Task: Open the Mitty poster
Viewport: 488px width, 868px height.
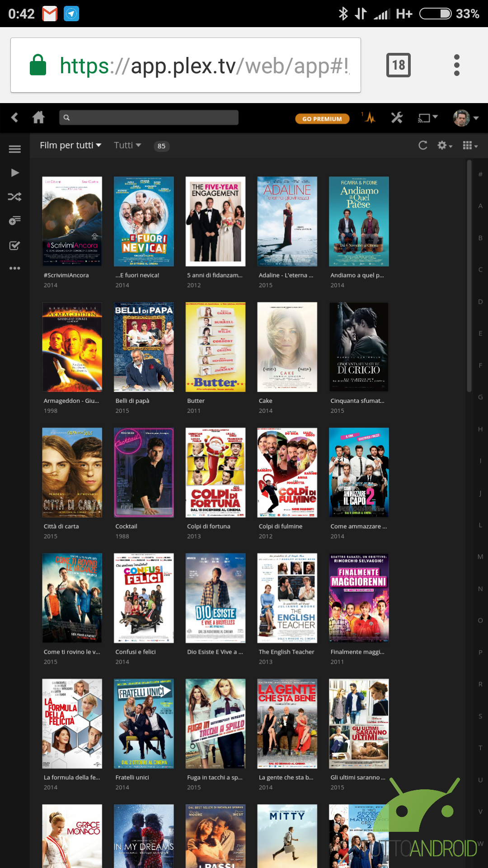Action: click(x=287, y=836)
